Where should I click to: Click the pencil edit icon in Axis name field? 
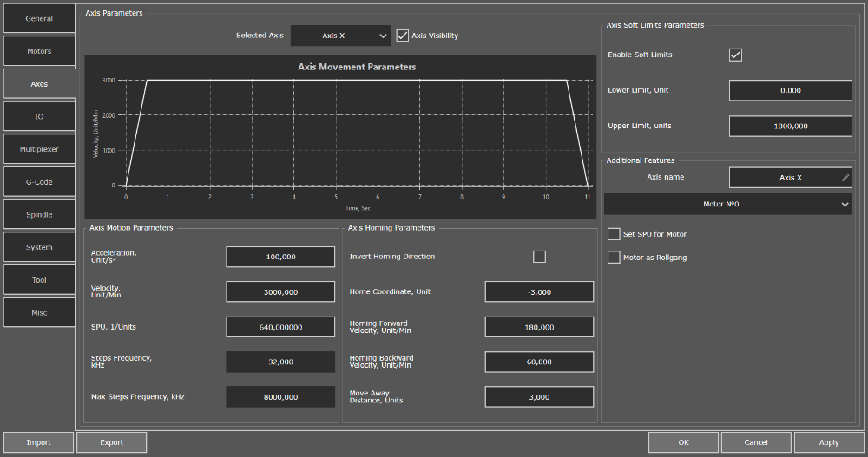[x=845, y=178]
